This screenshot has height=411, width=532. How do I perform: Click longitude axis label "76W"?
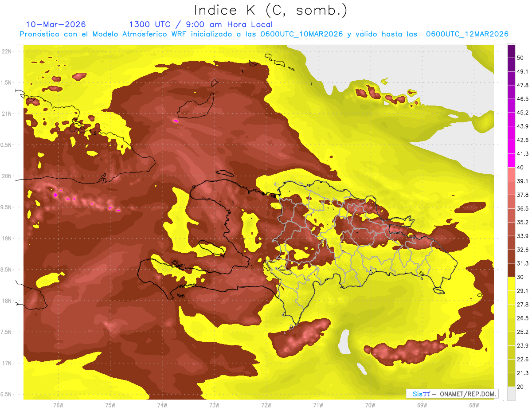[58, 405]
